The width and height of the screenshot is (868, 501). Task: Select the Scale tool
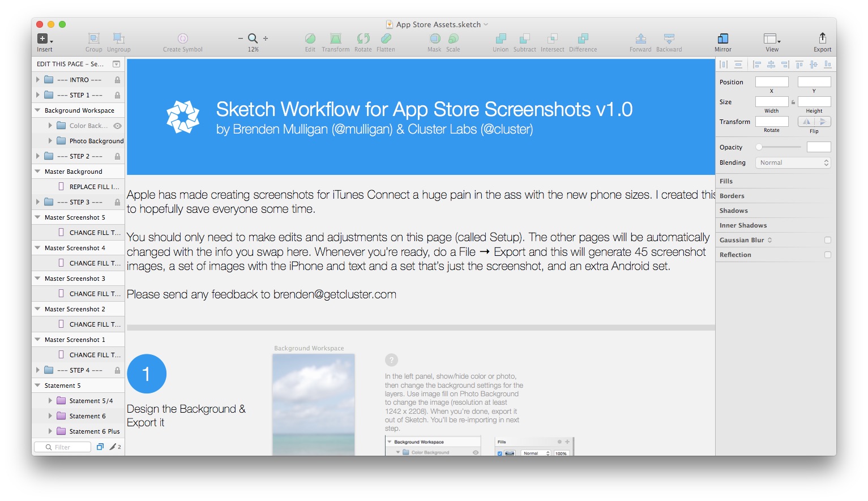click(x=453, y=38)
